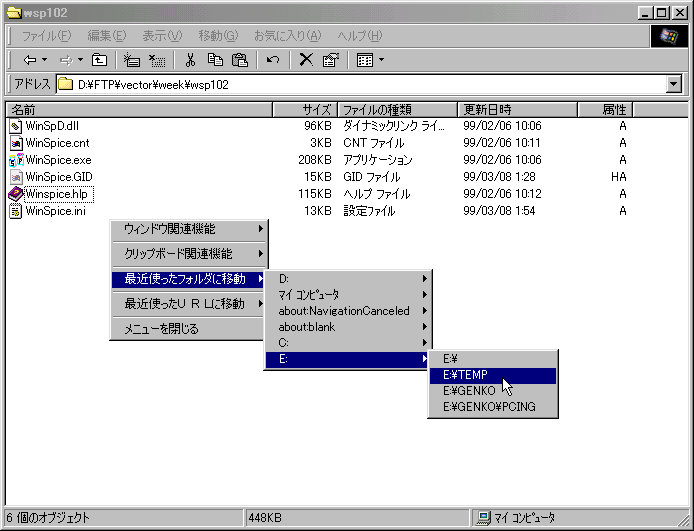Click the Windows logo throbber icon

pos(669,36)
